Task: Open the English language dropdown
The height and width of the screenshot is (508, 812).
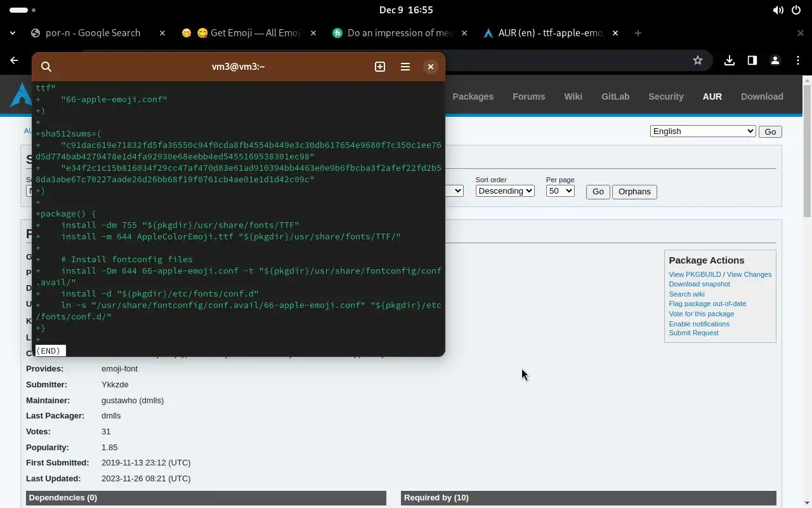Action: 703,131
